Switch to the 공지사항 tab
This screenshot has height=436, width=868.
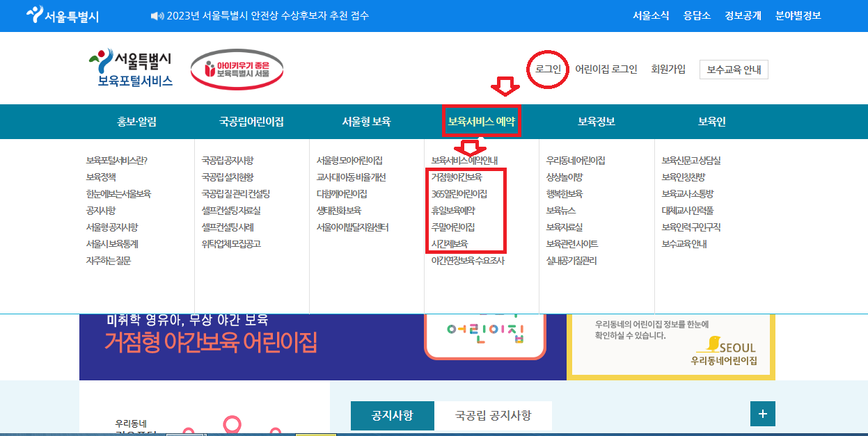tap(393, 415)
